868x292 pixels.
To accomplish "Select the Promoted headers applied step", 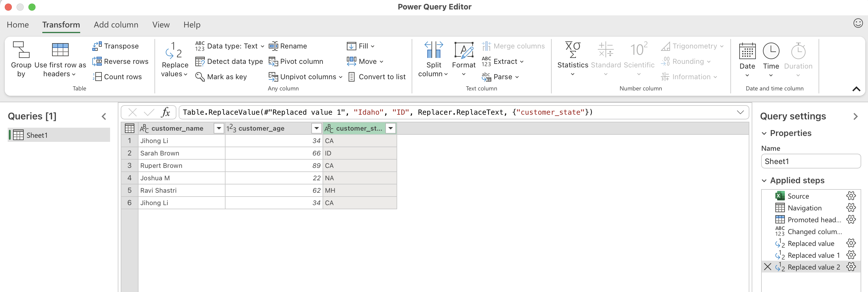I will [814, 220].
